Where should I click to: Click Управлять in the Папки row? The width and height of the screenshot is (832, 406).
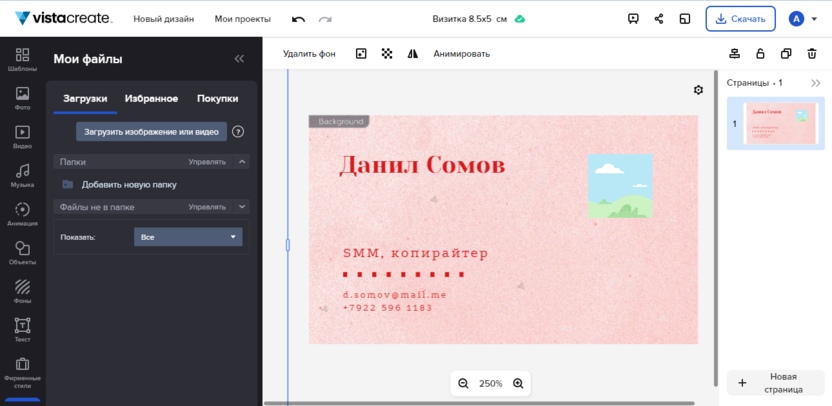coord(207,162)
